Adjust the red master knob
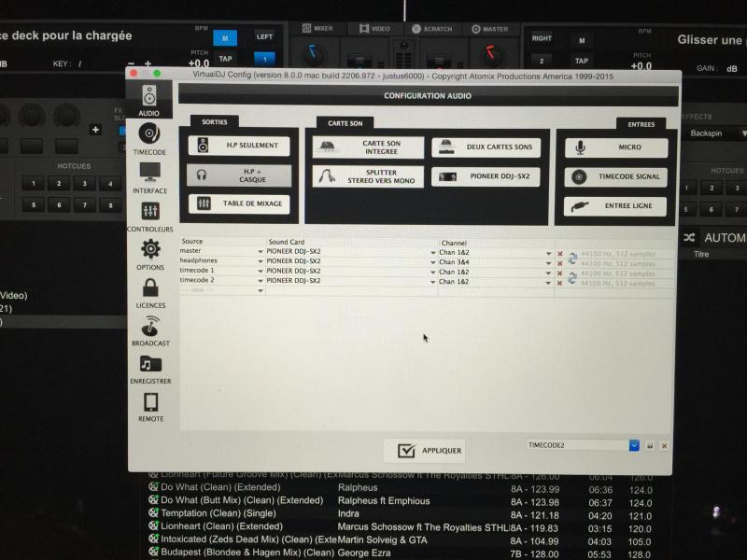Image resolution: width=747 pixels, height=560 pixels. [x=492, y=56]
